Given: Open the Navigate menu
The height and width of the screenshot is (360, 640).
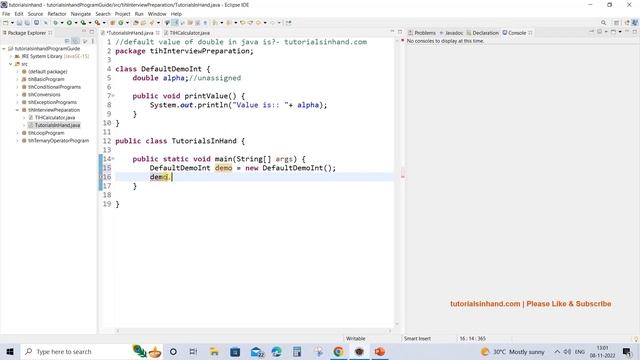Looking at the screenshot, I should [81, 14].
